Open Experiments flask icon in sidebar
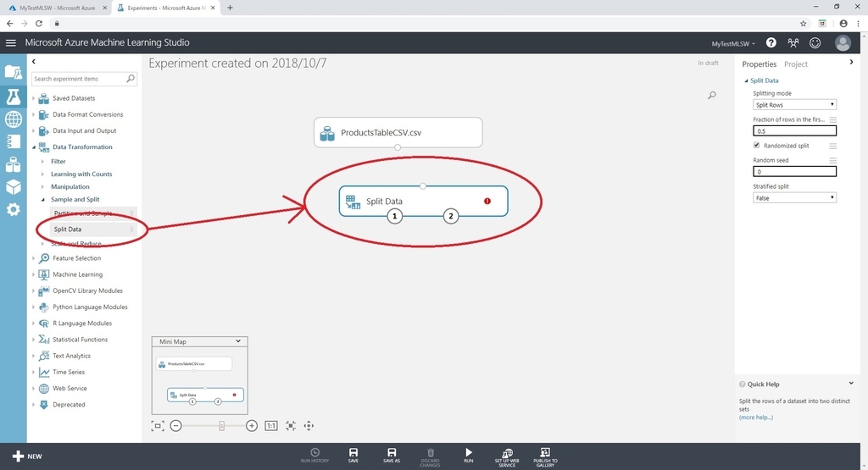 point(14,97)
